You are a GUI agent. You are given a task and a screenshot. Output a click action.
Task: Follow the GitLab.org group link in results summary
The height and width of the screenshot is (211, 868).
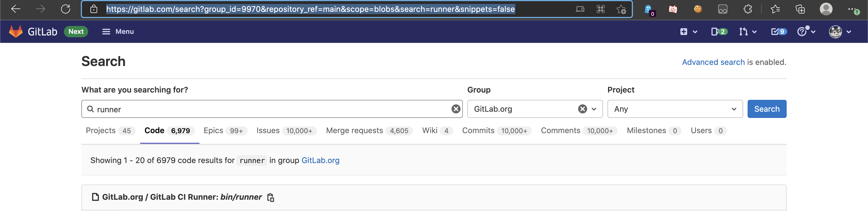coord(320,161)
